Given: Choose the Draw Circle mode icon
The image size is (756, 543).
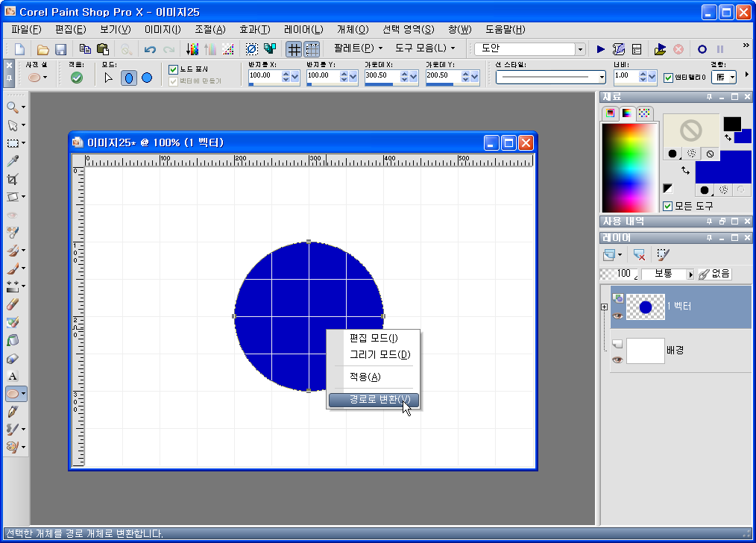Looking at the screenshot, I should [147, 78].
